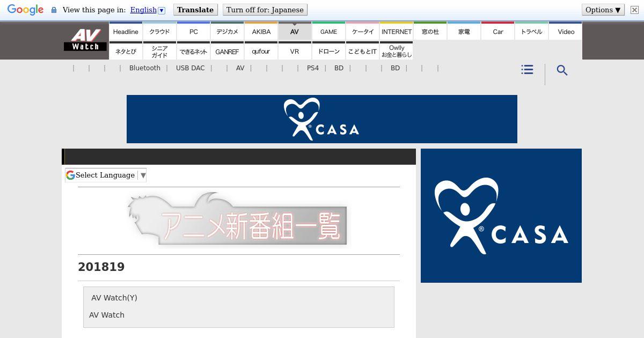Open the PC tab
This screenshot has width=644, height=338.
tap(193, 31)
